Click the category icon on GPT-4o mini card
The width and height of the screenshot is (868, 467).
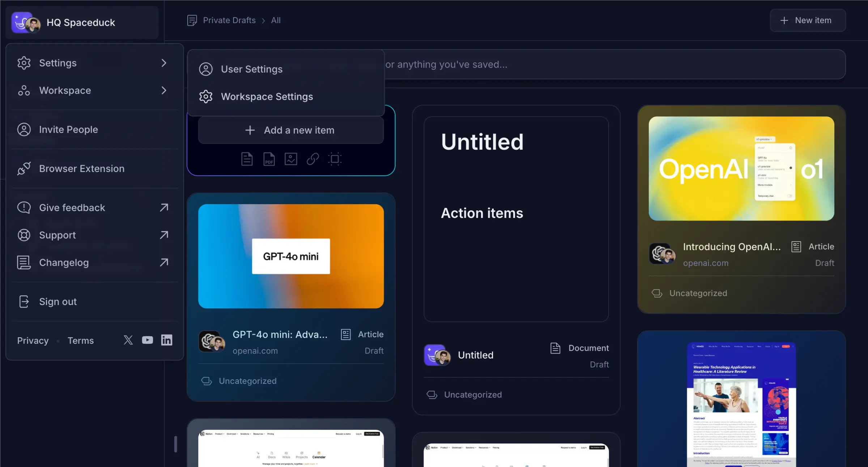(x=207, y=381)
